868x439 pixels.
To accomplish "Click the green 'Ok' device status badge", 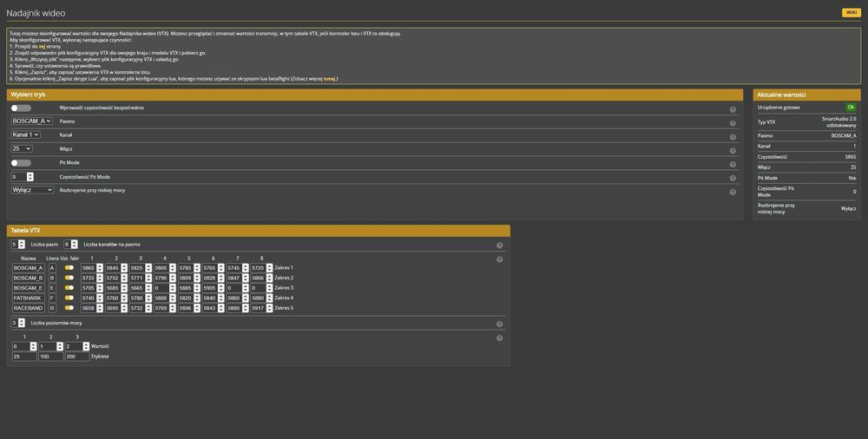I will [x=851, y=108].
